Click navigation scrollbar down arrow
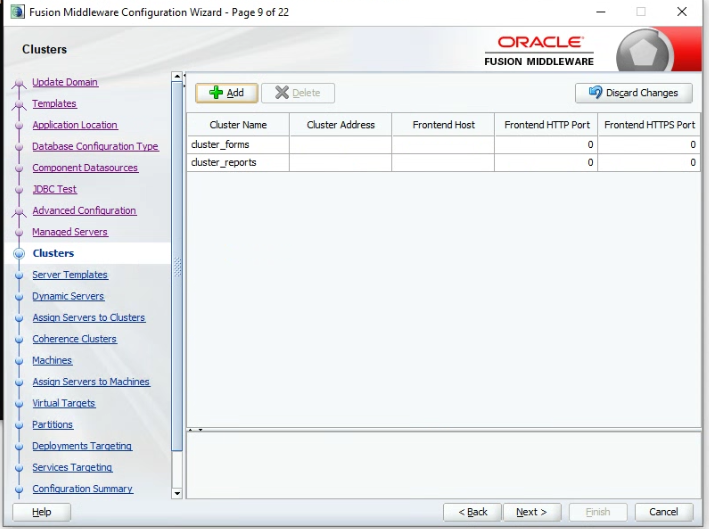The width and height of the screenshot is (709, 529). [177, 493]
